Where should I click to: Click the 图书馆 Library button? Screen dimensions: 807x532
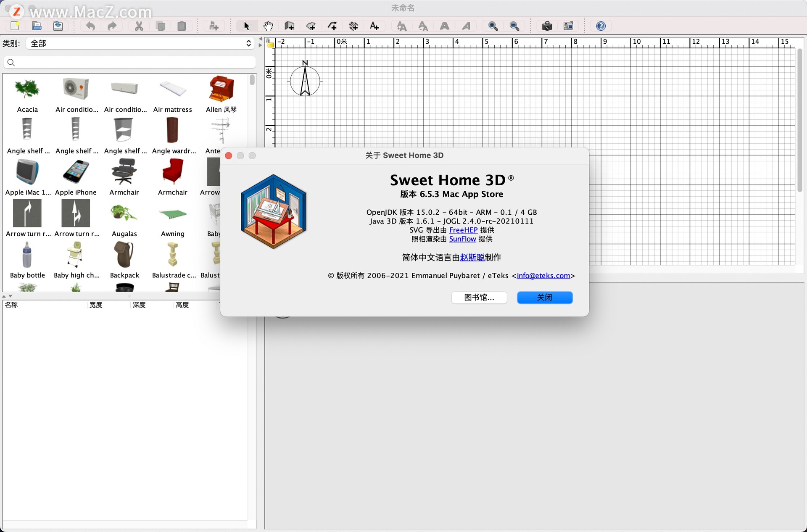(479, 298)
